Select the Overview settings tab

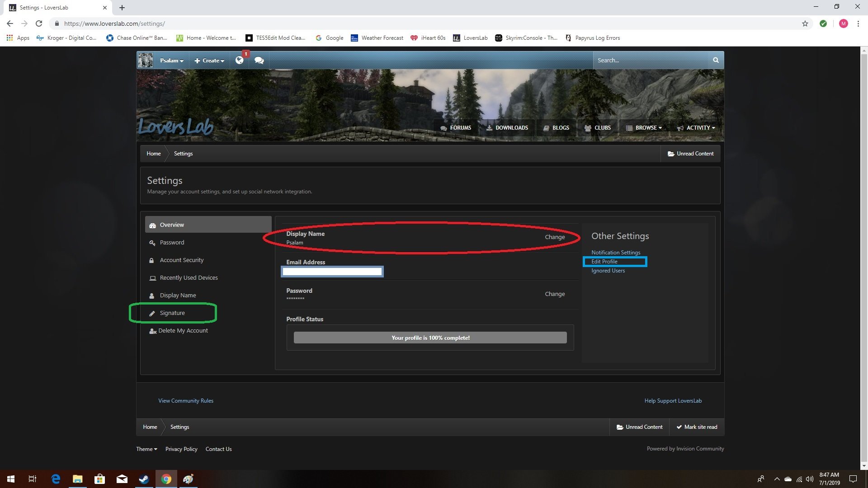(x=208, y=225)
